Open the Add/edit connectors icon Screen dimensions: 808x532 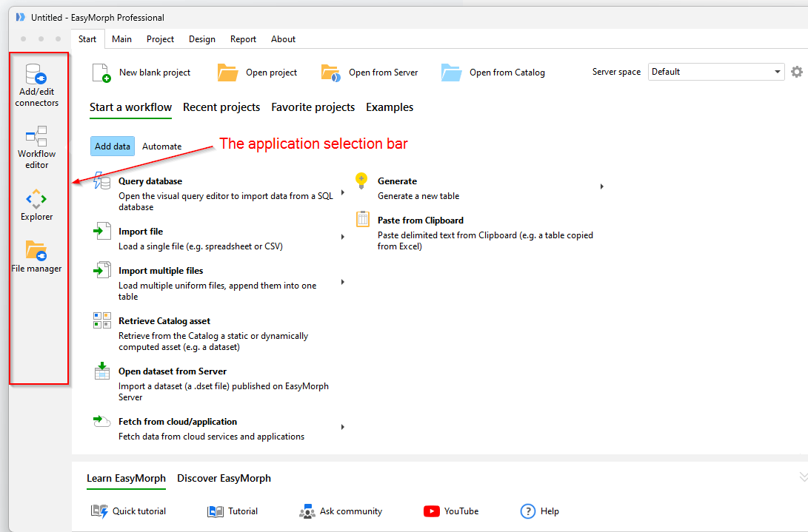[36, 74]
